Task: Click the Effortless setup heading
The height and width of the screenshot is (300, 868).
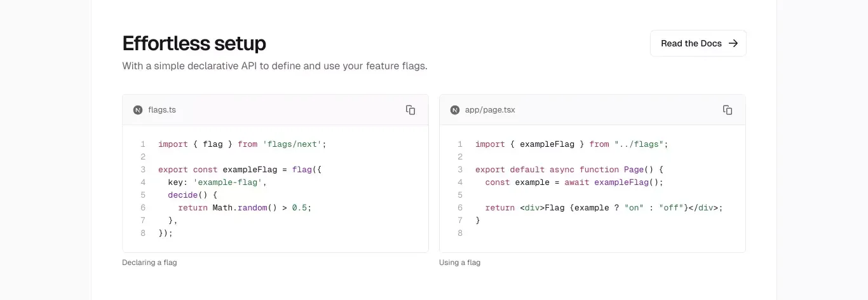Action: 194,43
